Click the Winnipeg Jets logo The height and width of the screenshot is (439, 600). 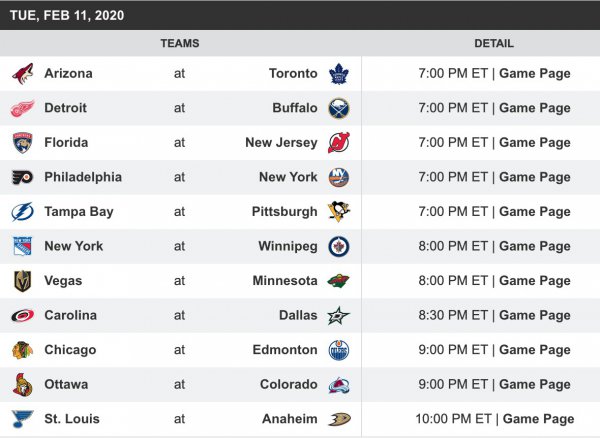pos(339,246)
